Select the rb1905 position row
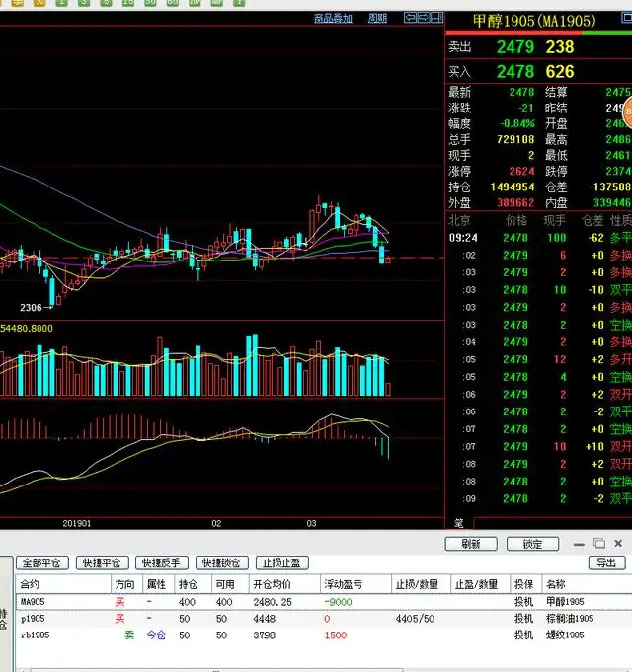 [324, 635]
